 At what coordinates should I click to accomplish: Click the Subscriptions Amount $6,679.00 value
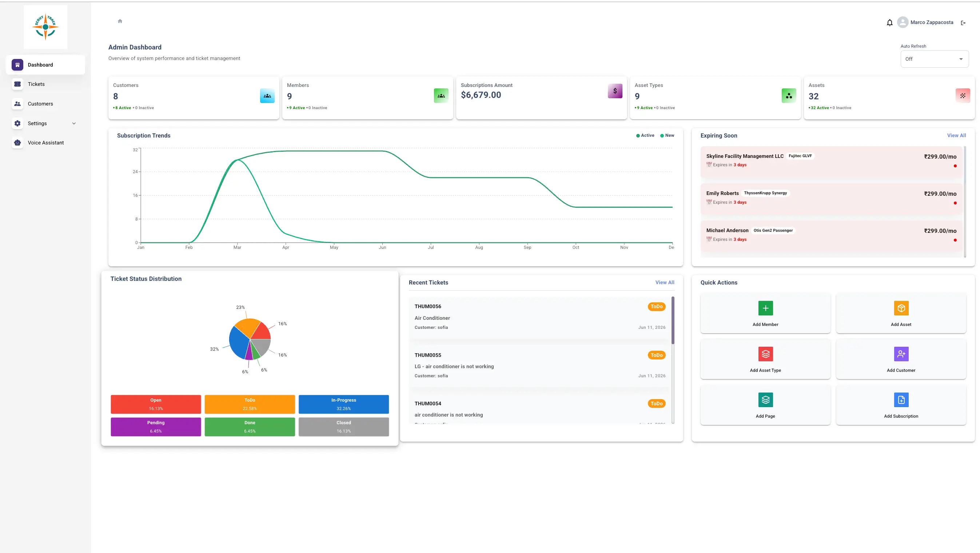point(481,95)
